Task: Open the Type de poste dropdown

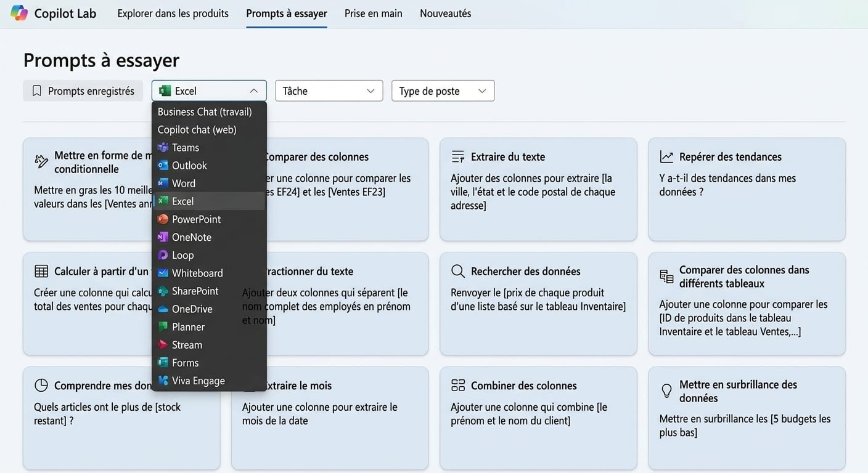Action: (443, 91)
